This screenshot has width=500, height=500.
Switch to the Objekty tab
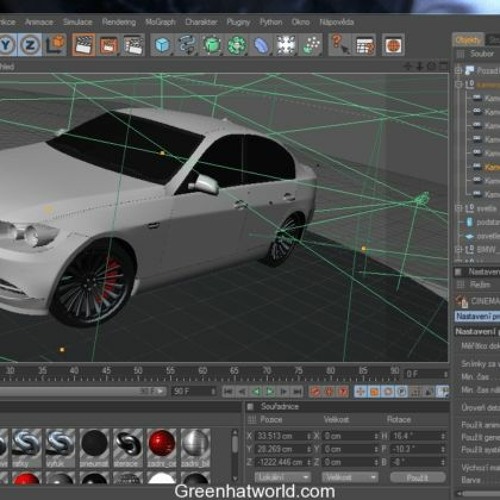coord(468,40)
